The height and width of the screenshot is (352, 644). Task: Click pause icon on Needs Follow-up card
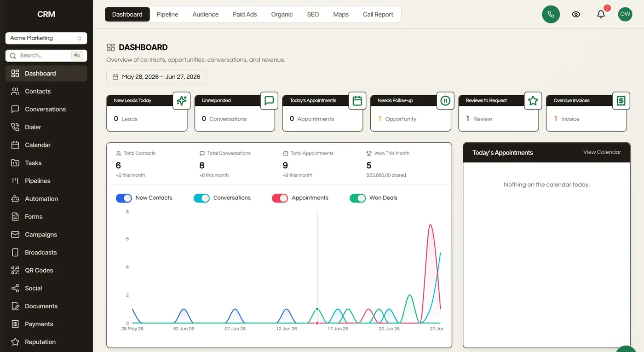point(445,101)
